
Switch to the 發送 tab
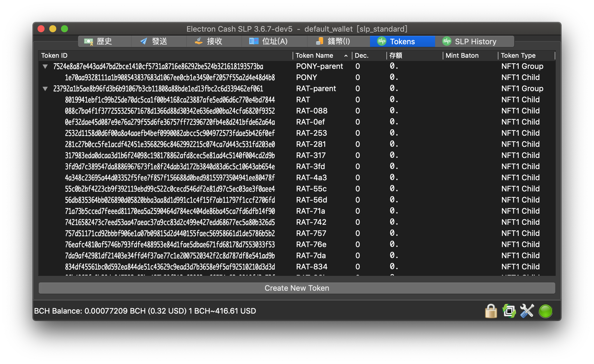(x=159, y=41)
